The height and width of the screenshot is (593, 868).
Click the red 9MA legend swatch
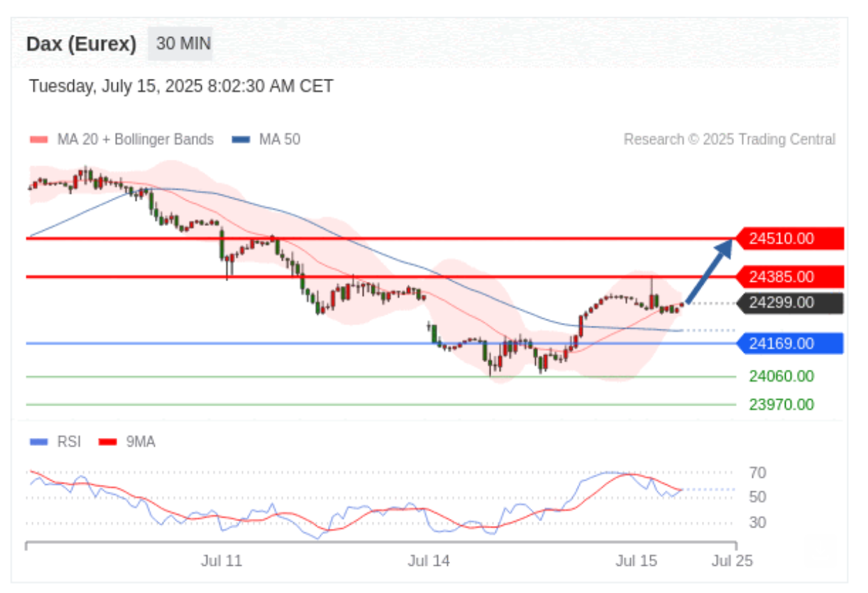tap(107, 442)
